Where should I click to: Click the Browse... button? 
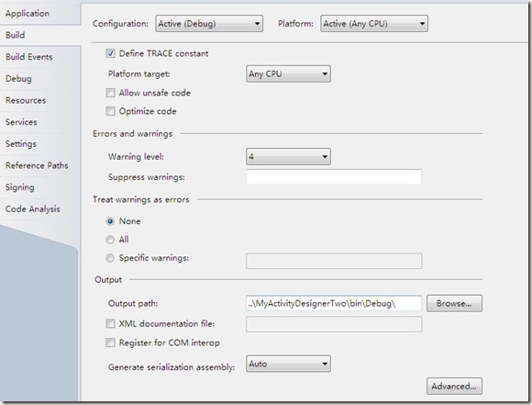[x=454, y=303]
